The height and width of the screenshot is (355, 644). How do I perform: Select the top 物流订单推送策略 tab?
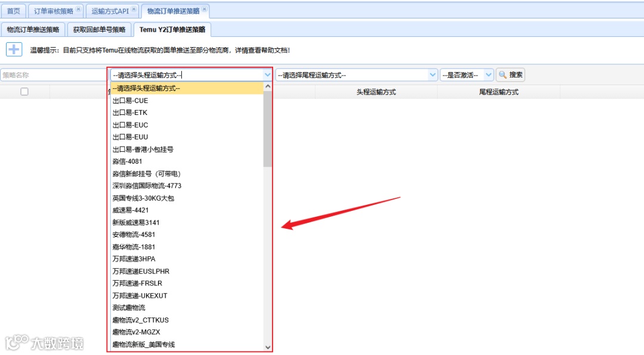(173, 11)
